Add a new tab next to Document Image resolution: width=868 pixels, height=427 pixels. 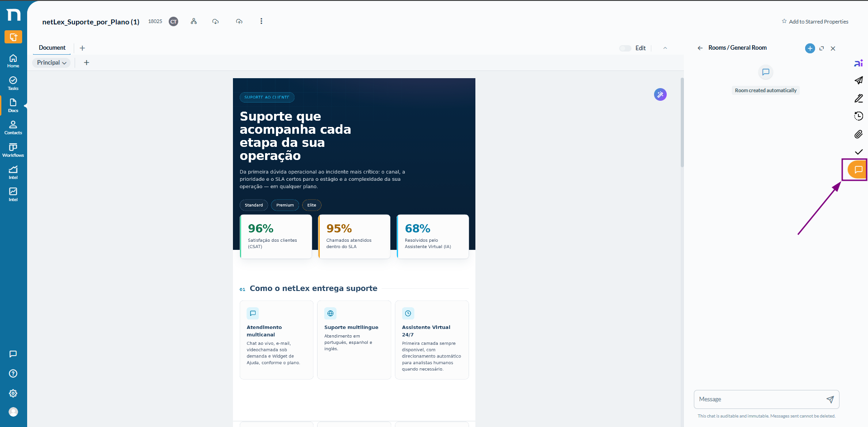click(82, 48)
